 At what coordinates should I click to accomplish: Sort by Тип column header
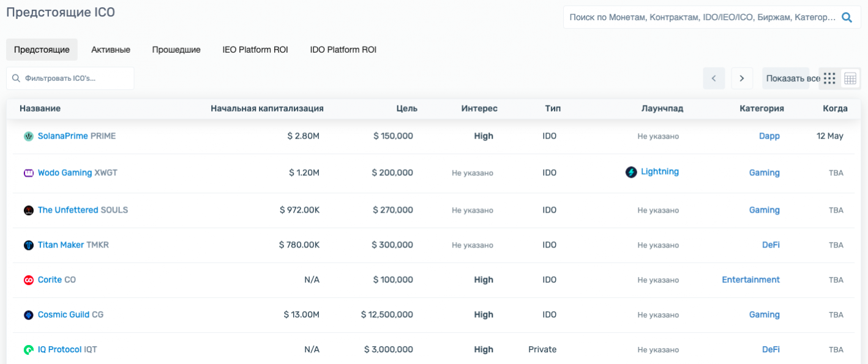point(553,108)
